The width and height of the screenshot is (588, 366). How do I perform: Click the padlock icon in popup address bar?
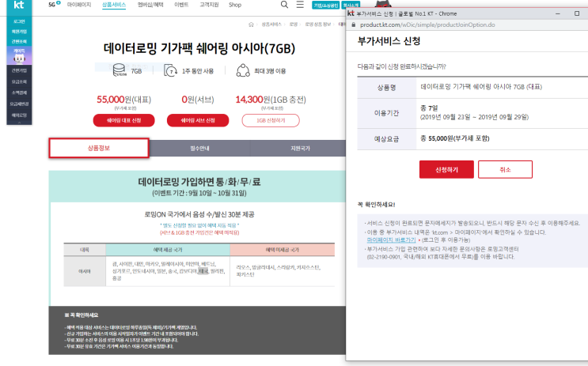pyautogui.click(x=353, y=25)
